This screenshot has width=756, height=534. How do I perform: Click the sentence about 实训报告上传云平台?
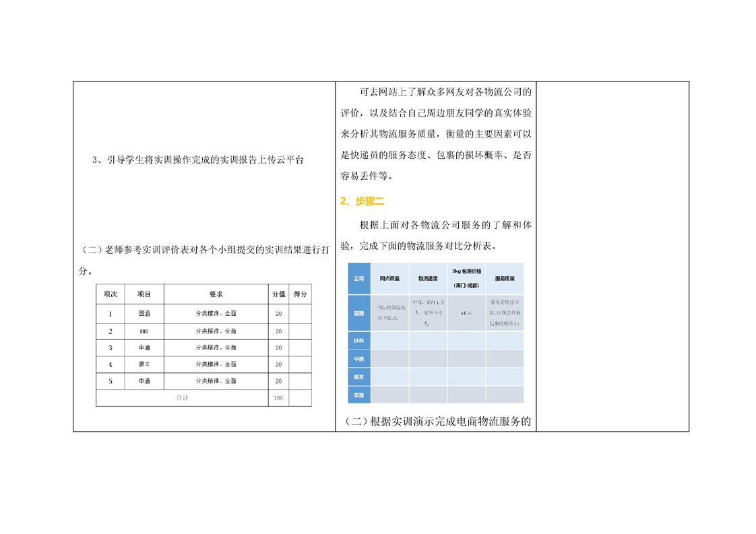pos(197,160)
